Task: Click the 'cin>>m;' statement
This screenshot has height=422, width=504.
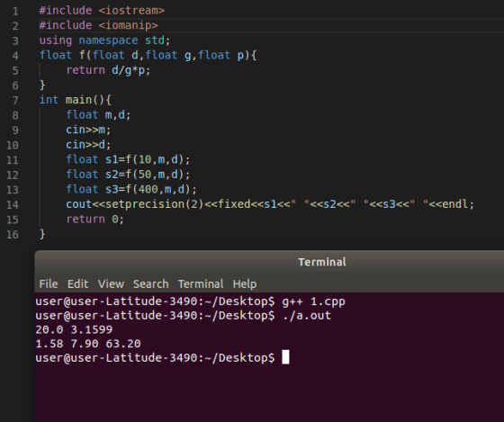Action: pos(88,130)
